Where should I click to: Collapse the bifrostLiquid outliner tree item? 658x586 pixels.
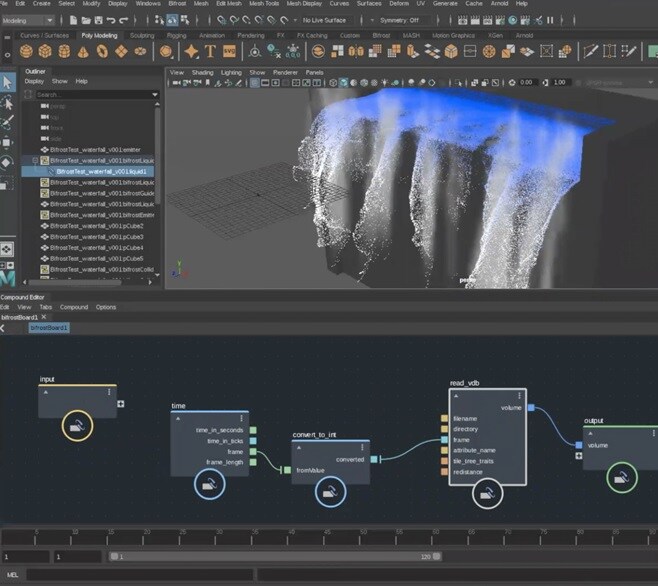coord(35,160)
